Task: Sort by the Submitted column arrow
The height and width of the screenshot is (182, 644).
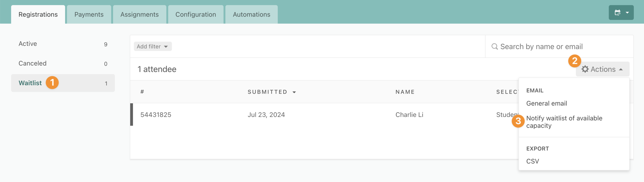Action: pyautogui.click(x=294, y=92)
